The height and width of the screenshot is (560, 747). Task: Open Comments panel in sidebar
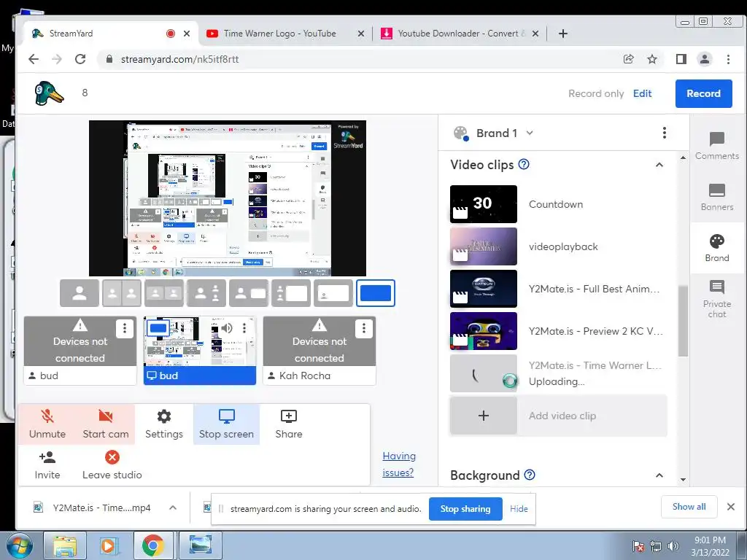pos(716,146)
